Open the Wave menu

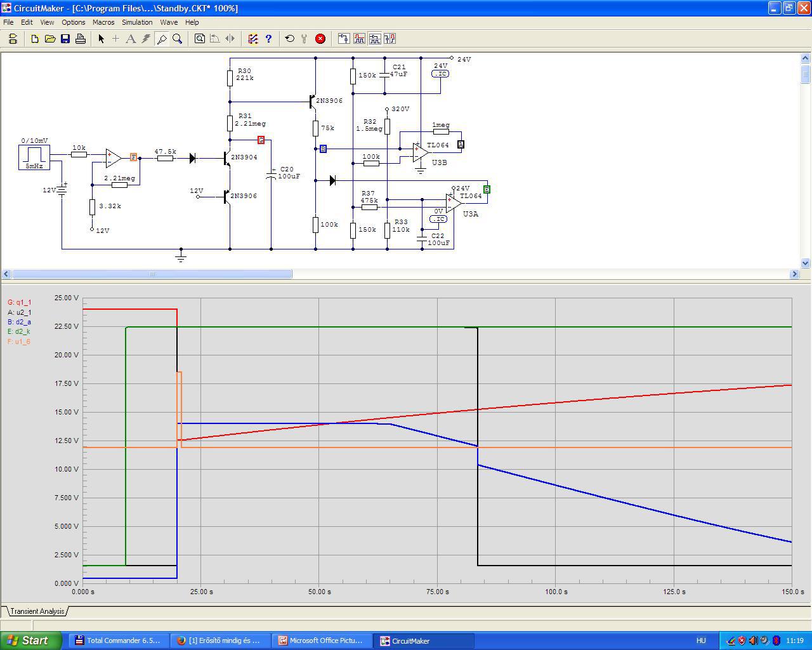pyautogui.click(x=169, y=22)
